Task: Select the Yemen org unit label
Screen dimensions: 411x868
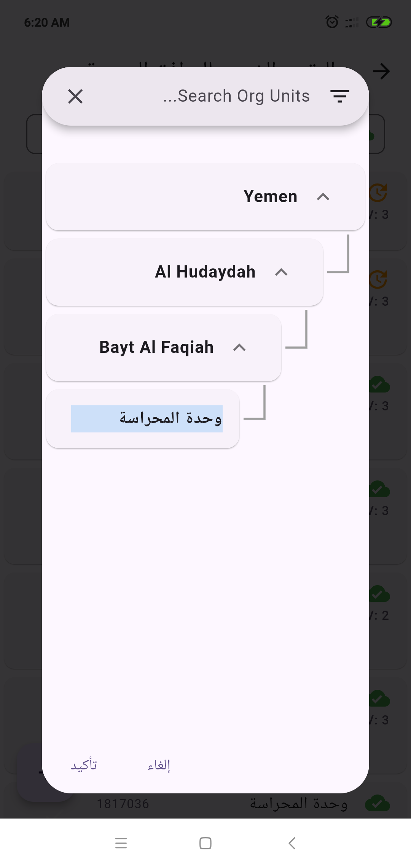Action: [x=271, y=196]
